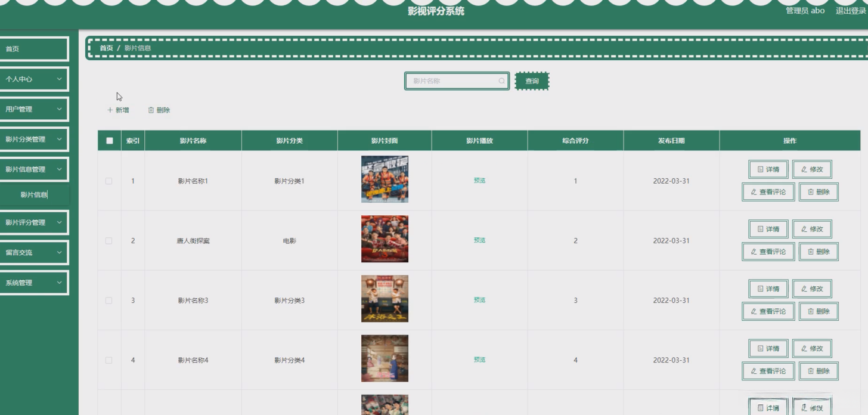Open cover thumbnail of 影片名称1
This screenshot has width=868, height=415.
385,179
